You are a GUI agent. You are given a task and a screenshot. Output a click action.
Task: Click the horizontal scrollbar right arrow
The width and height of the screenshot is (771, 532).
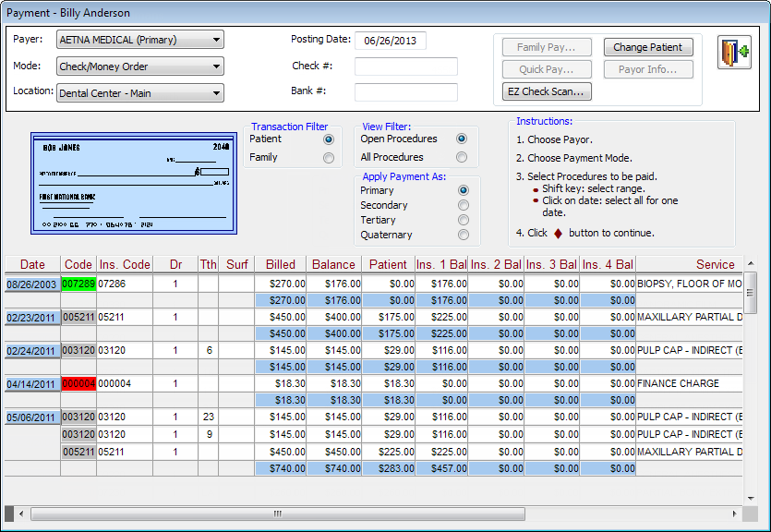click(x=737, y=514)
